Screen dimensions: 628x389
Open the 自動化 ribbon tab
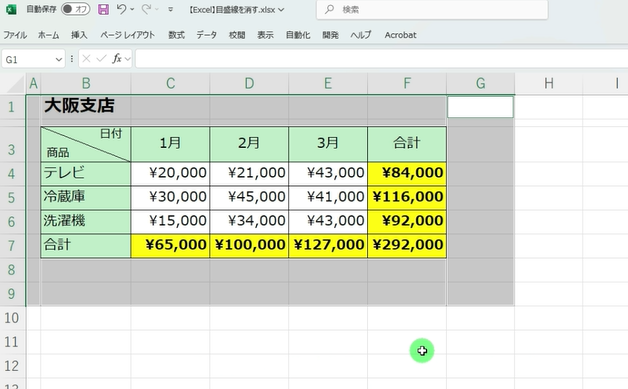(298, 35)
